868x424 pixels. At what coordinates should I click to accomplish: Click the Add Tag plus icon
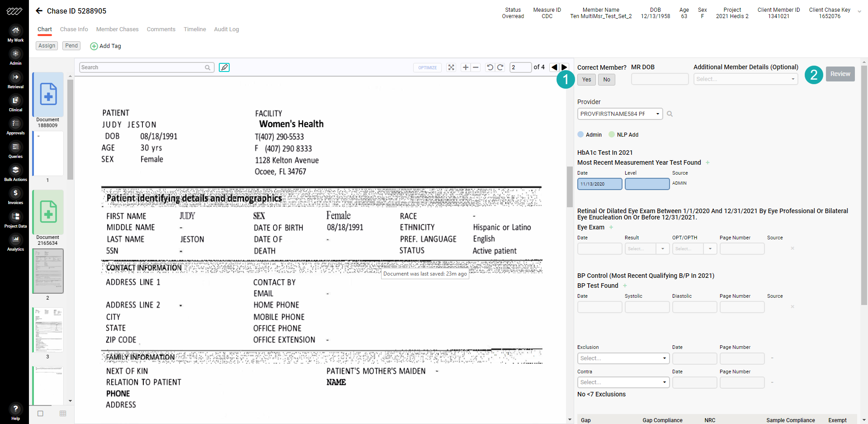pos(94,46)
